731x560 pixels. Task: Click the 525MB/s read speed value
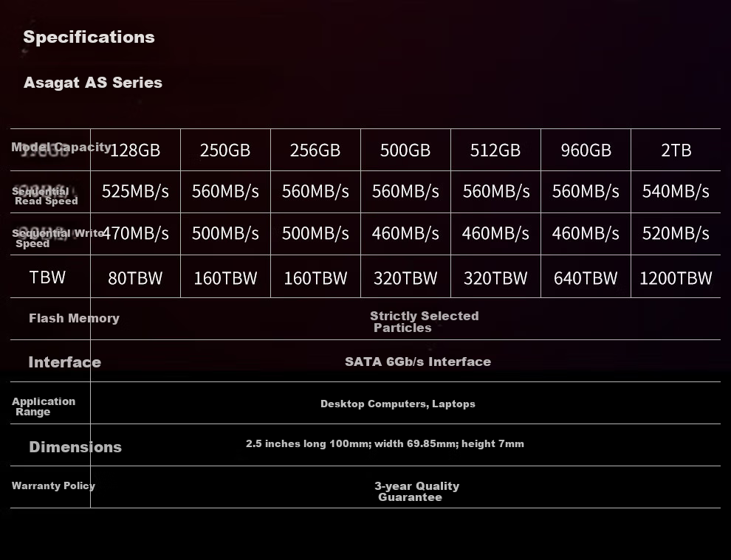click(x=135, y=192)
